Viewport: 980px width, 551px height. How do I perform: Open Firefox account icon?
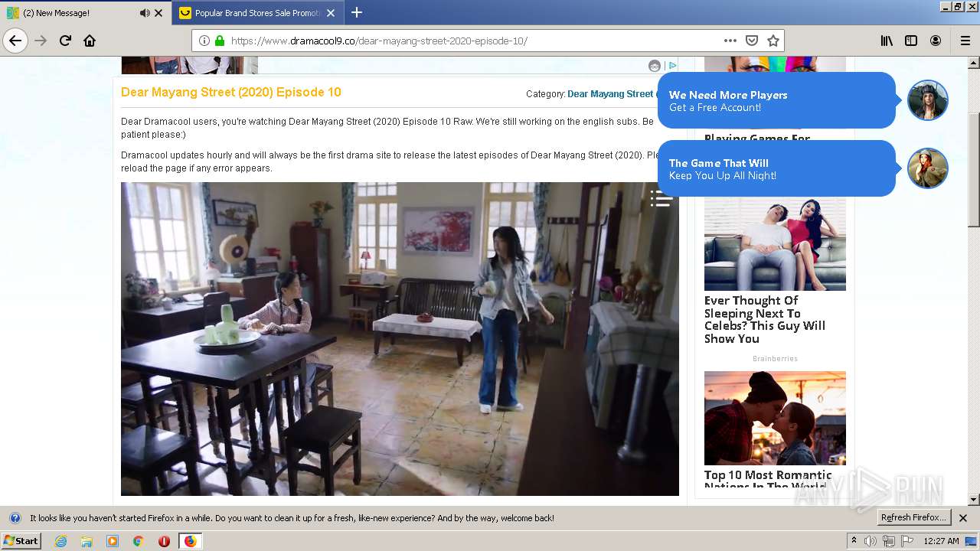pos(936,41)
